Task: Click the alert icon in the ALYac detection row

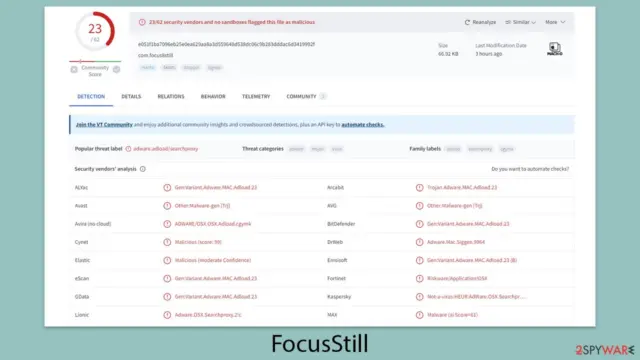Action: coord(167,188)
